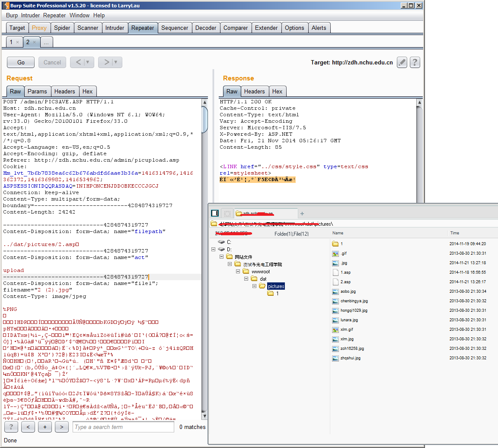Collapse the wwwroot folder node
Image resolution: width=498 pixels, height=448 pixels.
(x=238, y=271)
